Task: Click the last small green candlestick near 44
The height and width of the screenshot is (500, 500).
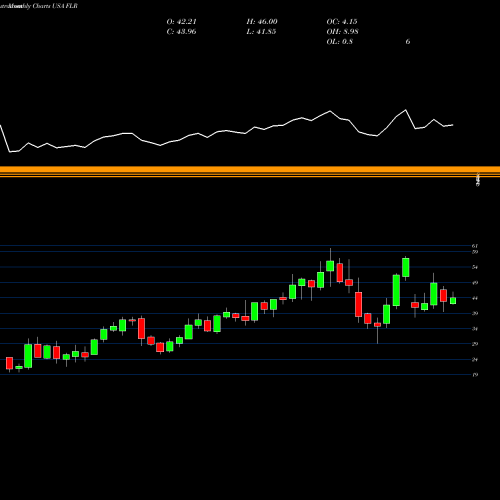Action: coord(453,301)
